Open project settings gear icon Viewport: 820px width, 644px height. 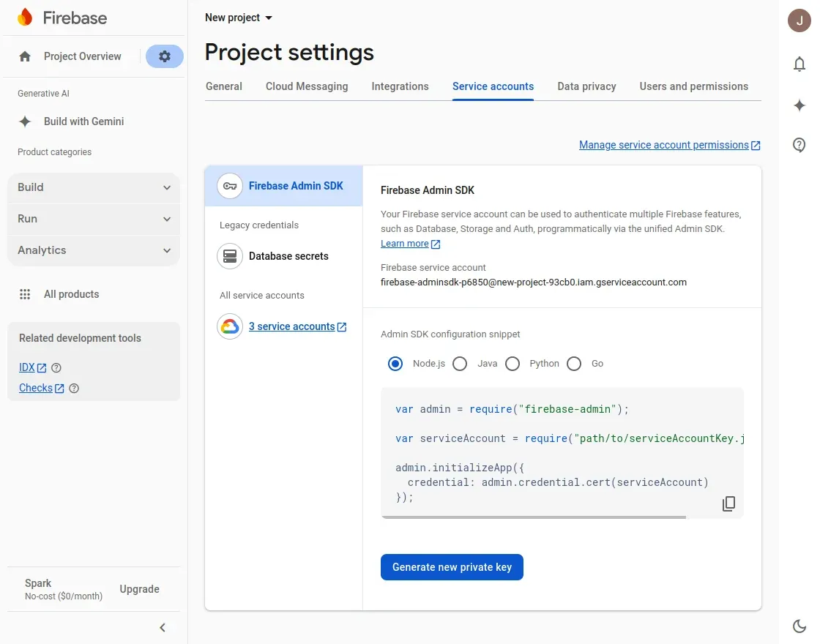[x=164, y=56]
